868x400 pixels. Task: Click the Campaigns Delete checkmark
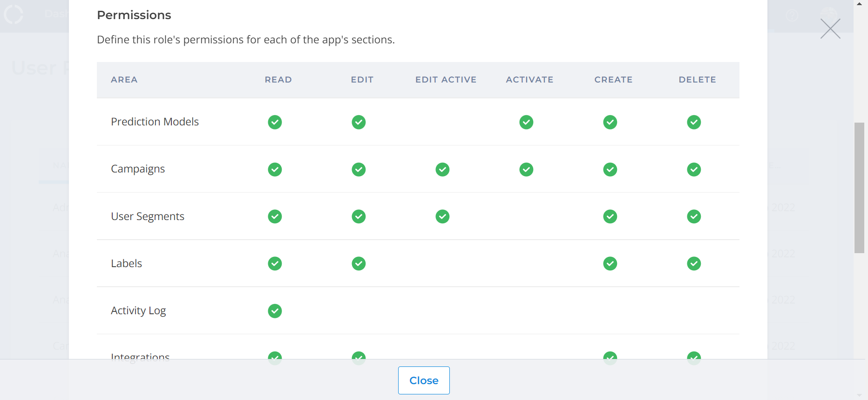coord(694,169)
